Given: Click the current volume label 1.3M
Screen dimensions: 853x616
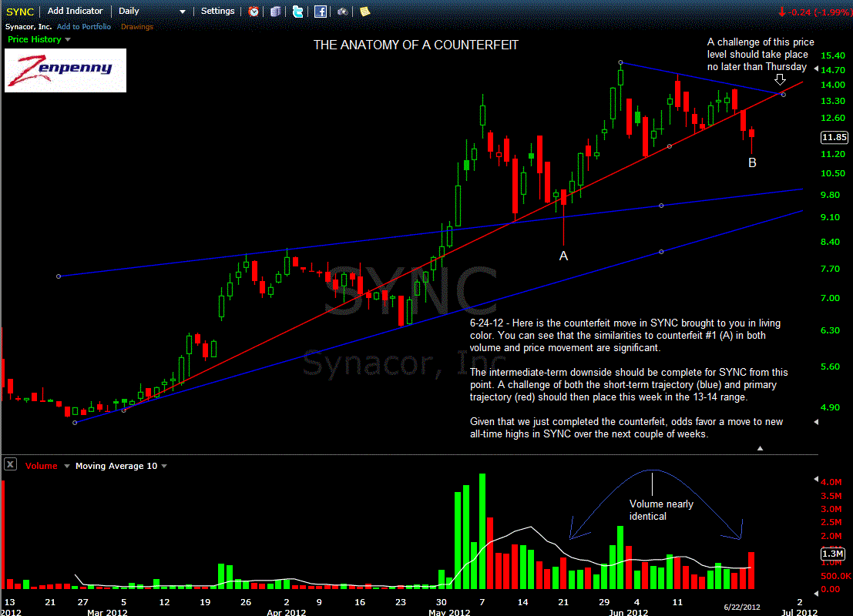Looking at the screenshot, I should 833,554.
